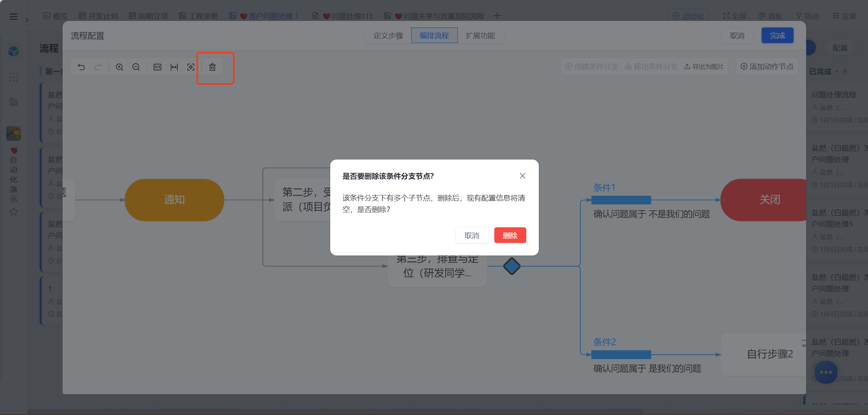
Task: Open the 问题处理流程 card
Action: (837, 107)
